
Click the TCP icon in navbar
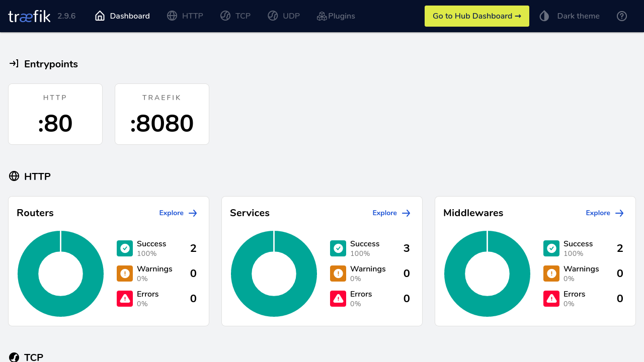tap(225, 16)
